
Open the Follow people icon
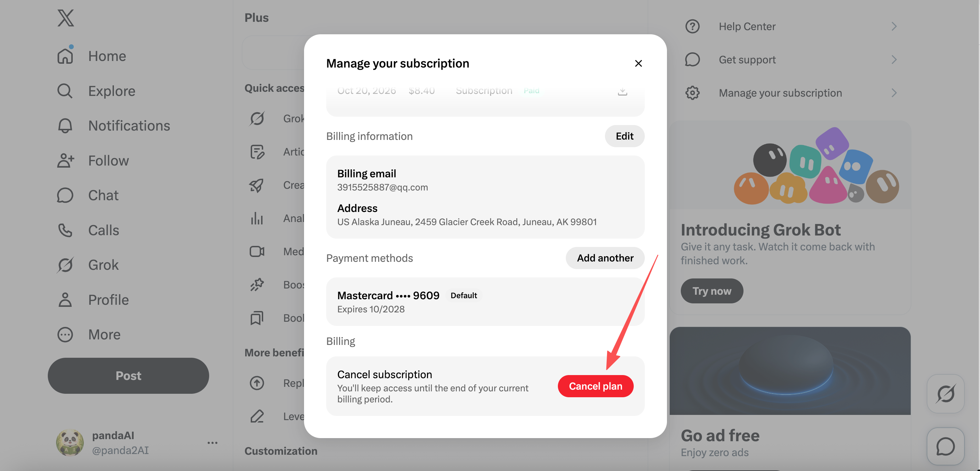click(65, 161)
